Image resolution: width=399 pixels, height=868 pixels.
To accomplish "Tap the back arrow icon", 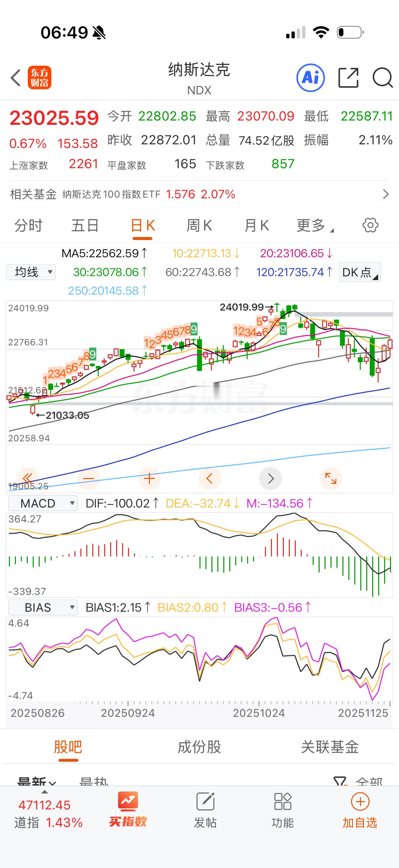I will (x=16, y=77).
